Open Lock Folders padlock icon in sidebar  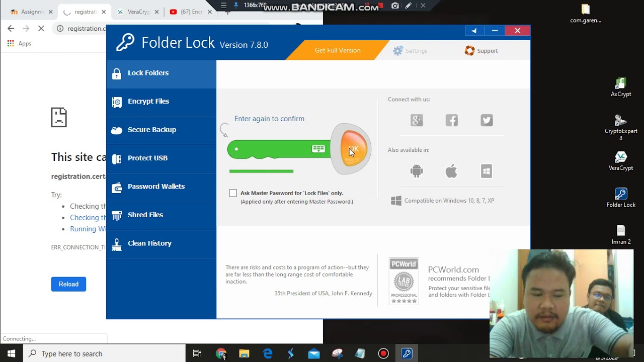117,73
